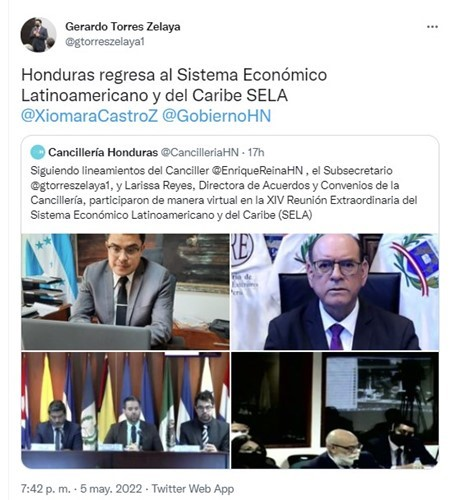Open photo of man in purple tie

click(335, 292)
